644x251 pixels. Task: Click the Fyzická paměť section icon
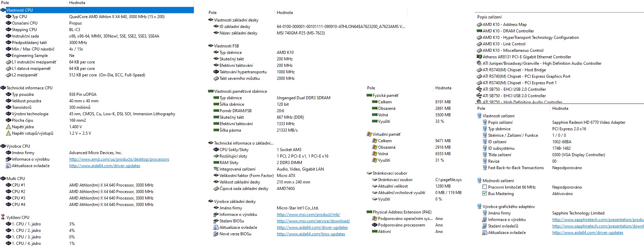coord(369,95)
